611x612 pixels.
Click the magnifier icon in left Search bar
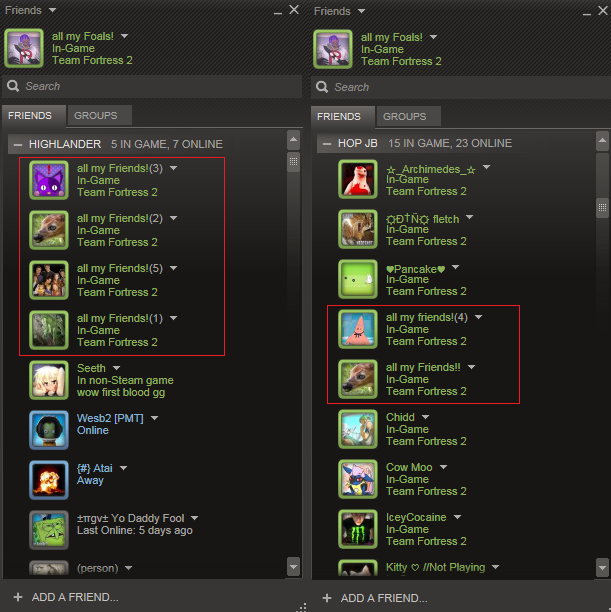click(13, 86)
